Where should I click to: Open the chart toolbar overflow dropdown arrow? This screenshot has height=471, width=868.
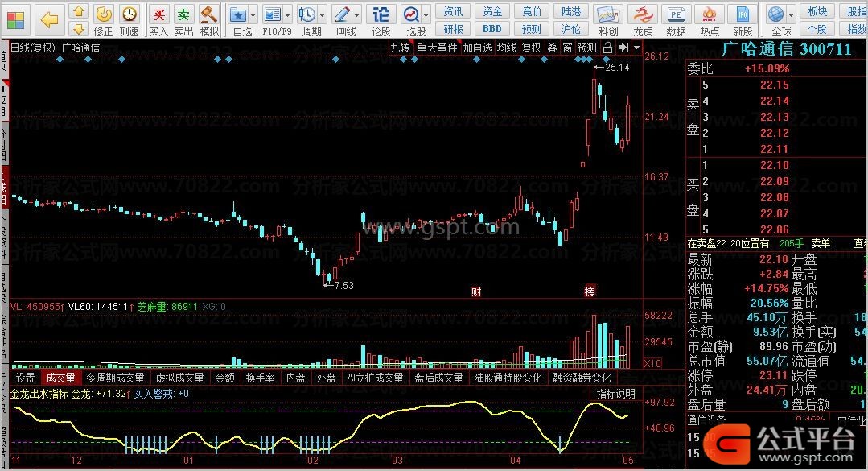[x=636, y=48]
